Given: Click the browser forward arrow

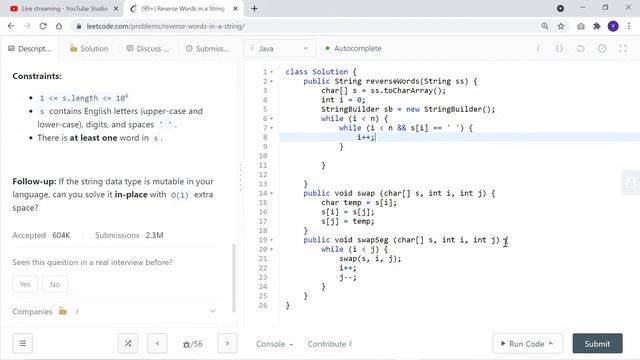Looking at the screenshot, I should pos(27,26).
